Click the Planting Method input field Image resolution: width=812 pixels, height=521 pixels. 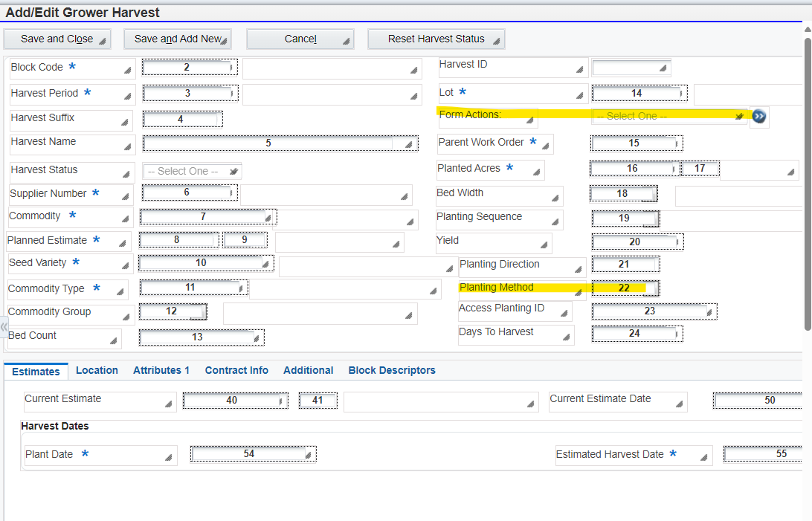[625, 288]
